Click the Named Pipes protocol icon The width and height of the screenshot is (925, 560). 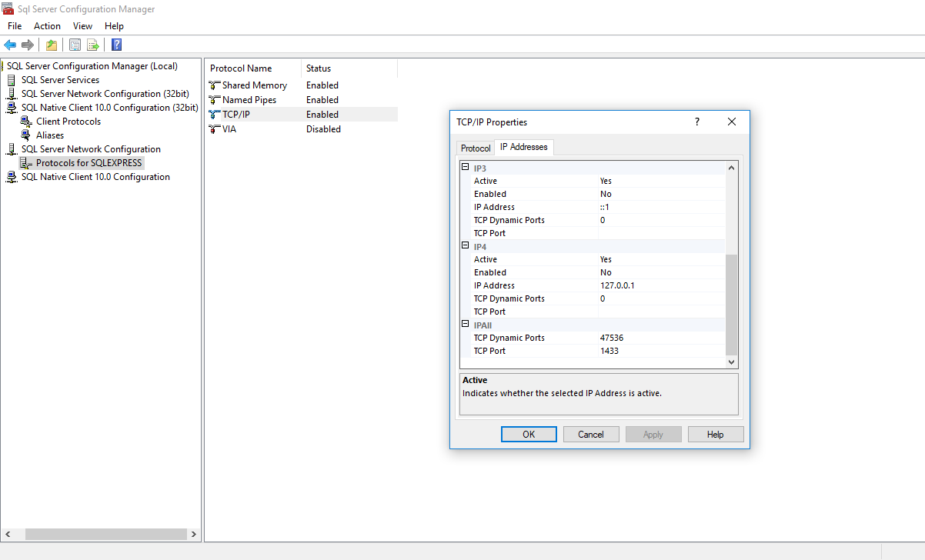pyautogui.click(x=215, y=100)
